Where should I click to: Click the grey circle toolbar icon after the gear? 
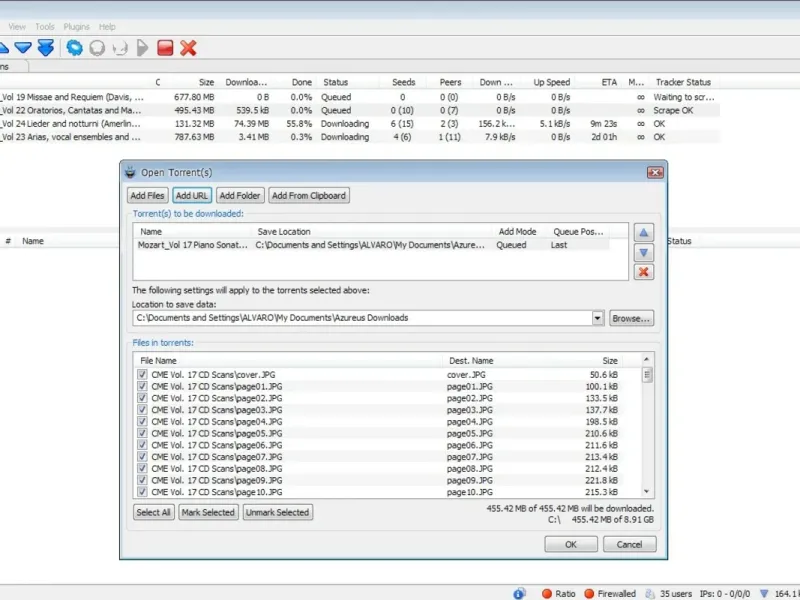(x=97, y=48)
